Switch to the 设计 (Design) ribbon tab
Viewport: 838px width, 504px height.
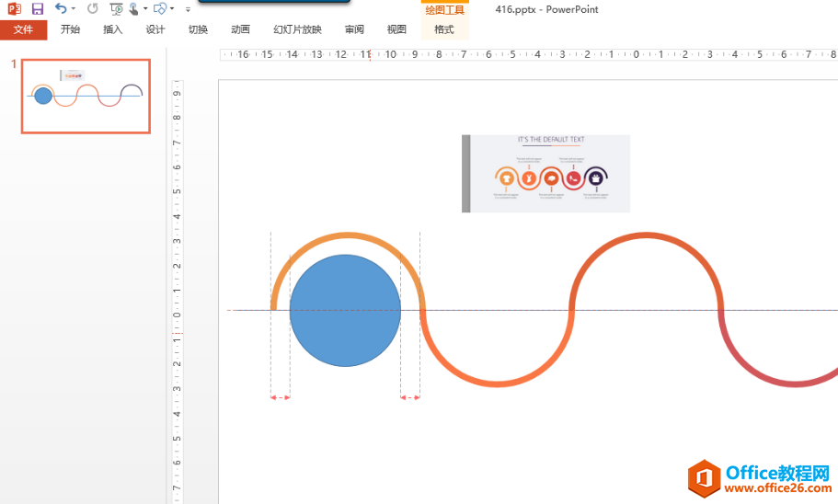(155, 29)
